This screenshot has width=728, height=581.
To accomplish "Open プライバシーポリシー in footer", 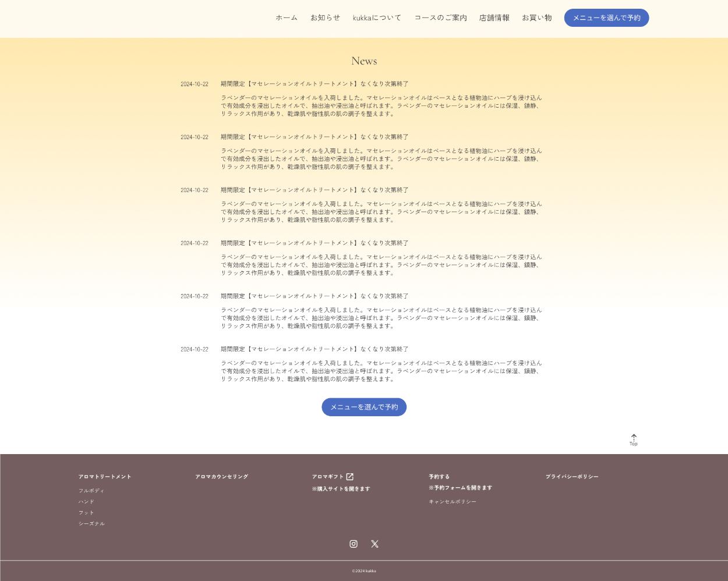I will 572,477.
